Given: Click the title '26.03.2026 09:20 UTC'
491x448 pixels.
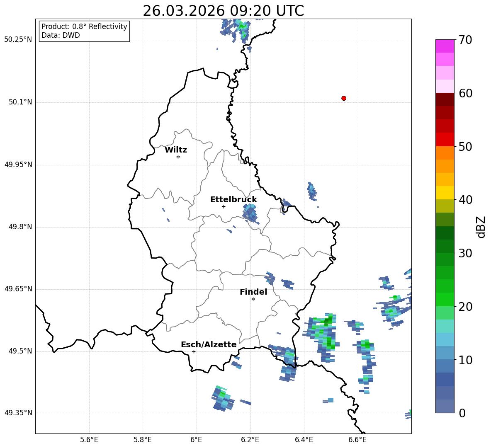Looking at the screenshot, I should [x=223, y=11].
